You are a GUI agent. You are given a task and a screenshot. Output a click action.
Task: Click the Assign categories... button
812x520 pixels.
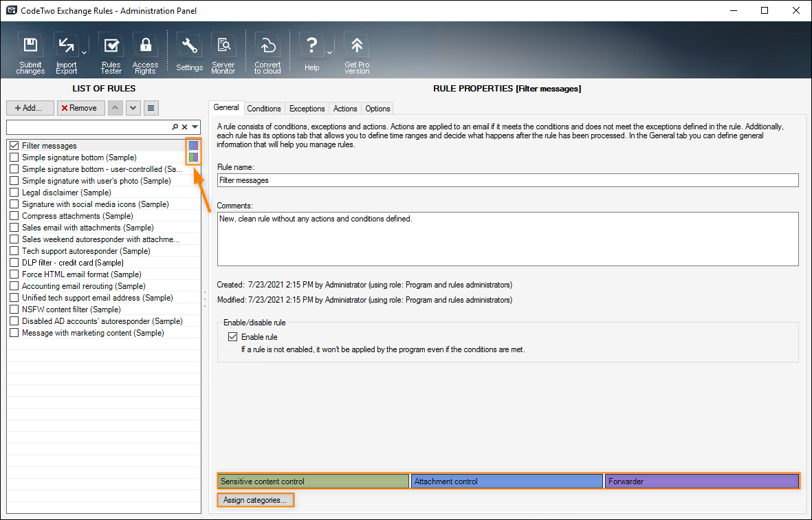coord(255,500)
